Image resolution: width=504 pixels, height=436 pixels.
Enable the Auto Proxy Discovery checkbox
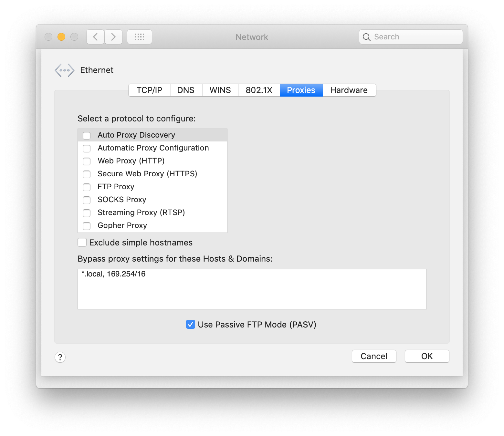pos(87,135)
